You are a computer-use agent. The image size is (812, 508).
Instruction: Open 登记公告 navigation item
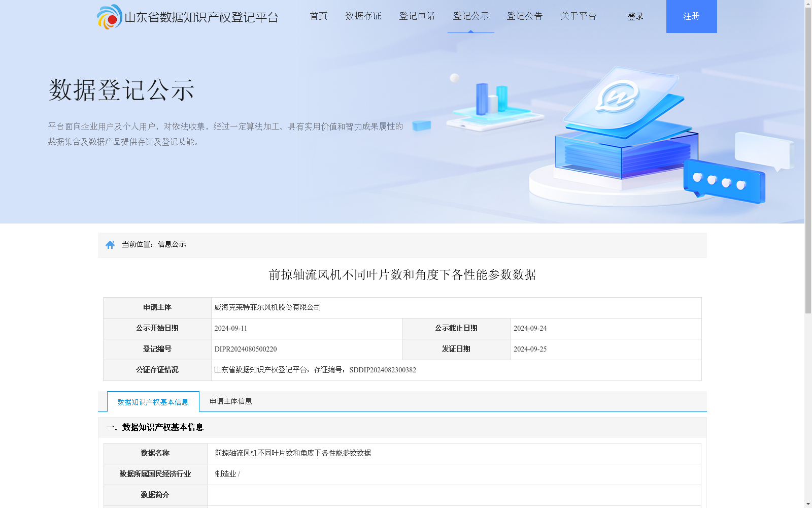point(525,16)
